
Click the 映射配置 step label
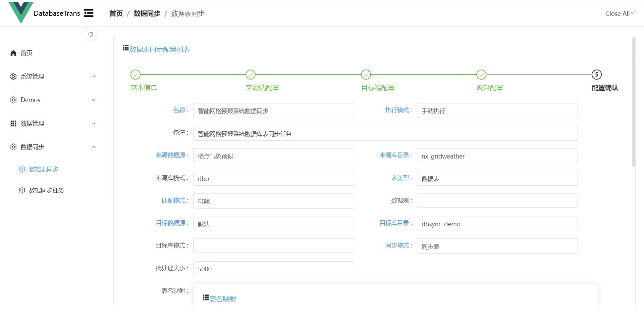490,88
